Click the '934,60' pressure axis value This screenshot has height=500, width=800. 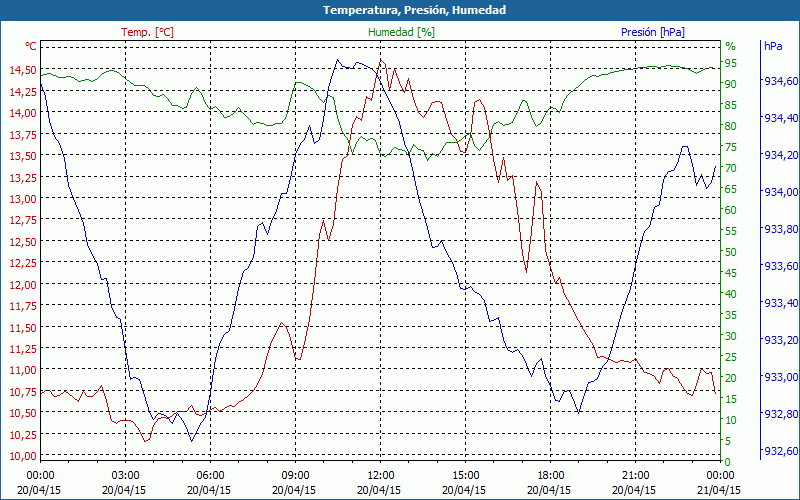[x=781, y=81]
